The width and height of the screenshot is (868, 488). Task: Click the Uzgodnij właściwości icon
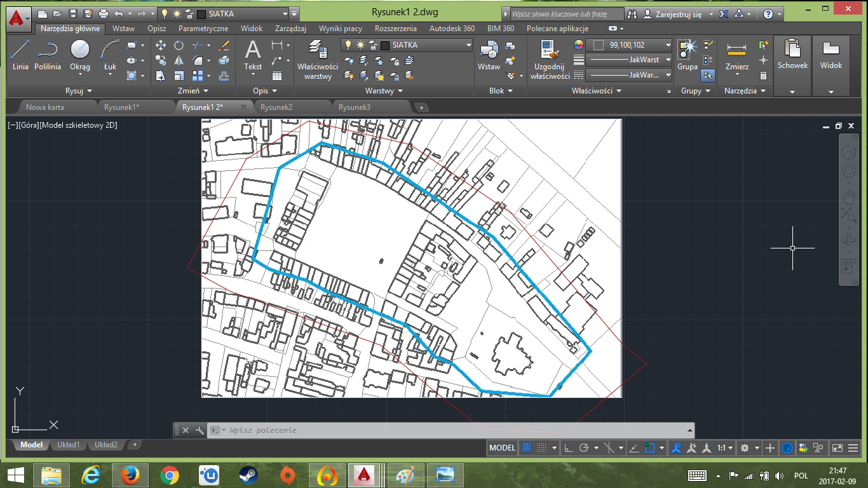(551, 60)
